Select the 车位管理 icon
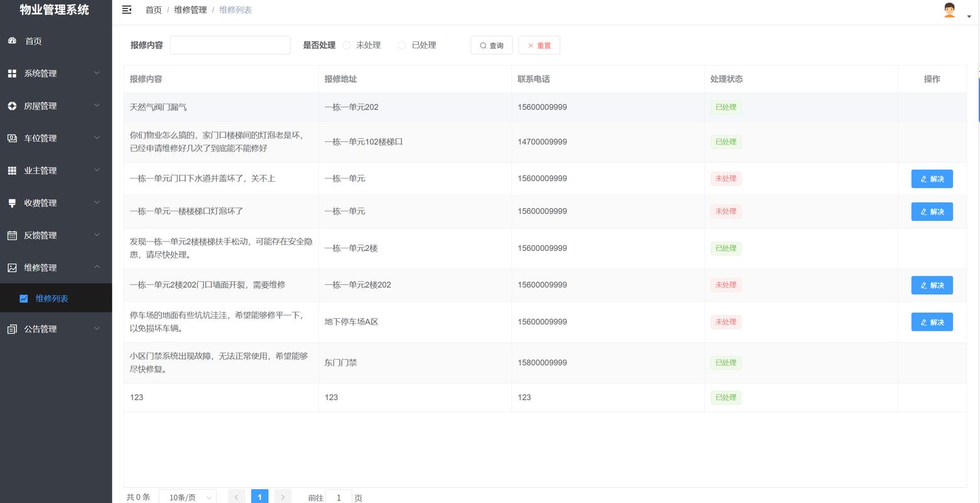This screenshot has height=503, width=980. (x=13, y=138)
